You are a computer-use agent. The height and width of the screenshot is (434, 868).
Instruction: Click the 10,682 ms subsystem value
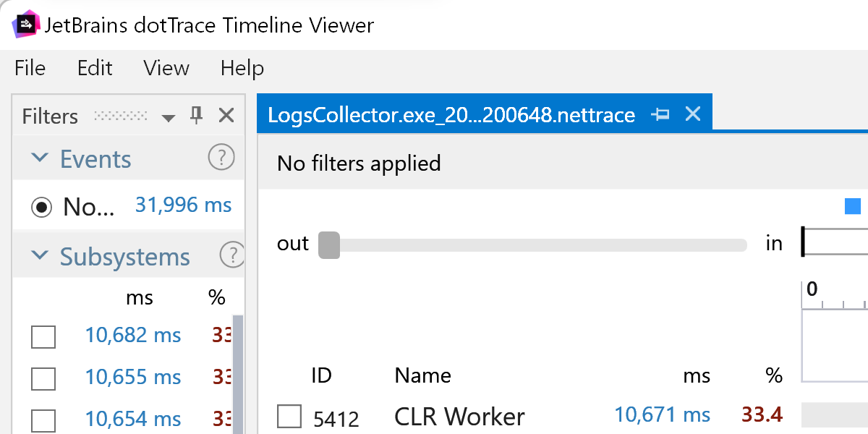[133, 336]
